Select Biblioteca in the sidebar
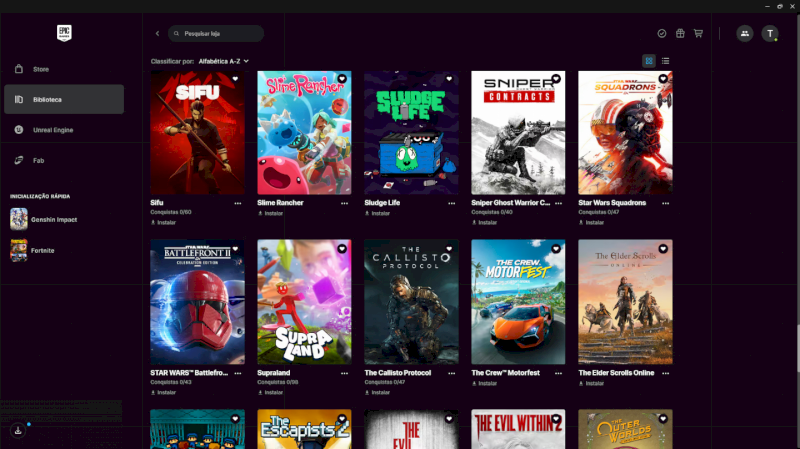The width and height of the screenshot is (800, 449). tap(64, 99)
